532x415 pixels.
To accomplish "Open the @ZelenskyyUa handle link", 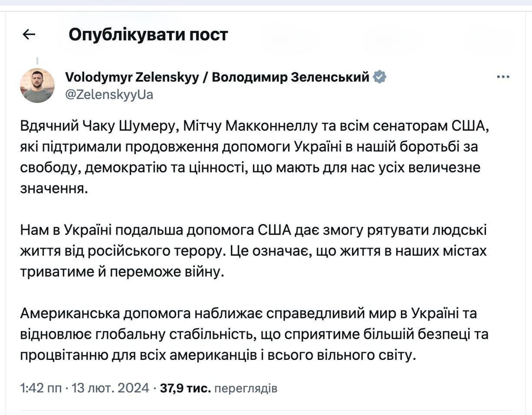I will [109, 95].
